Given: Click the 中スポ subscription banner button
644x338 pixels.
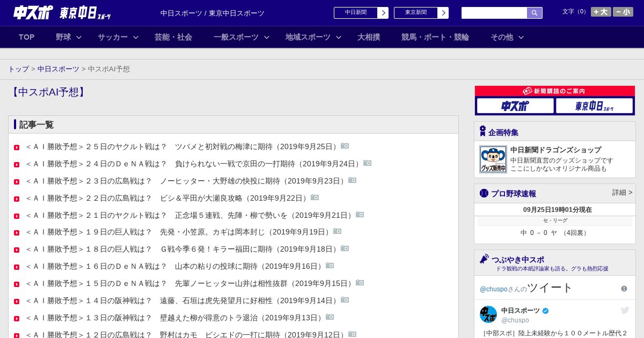Looking at the screenshot, I should (515, 106).
